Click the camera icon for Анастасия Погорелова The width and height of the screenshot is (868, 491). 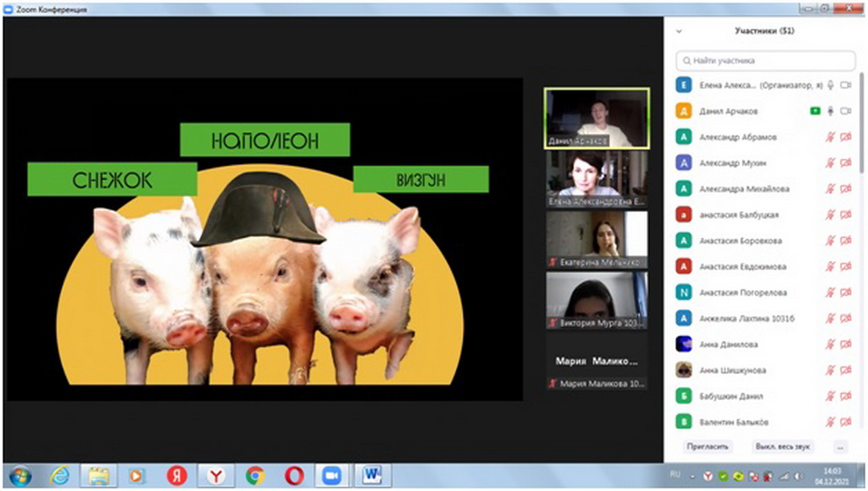pyautogui.click(x=845, y=293)
